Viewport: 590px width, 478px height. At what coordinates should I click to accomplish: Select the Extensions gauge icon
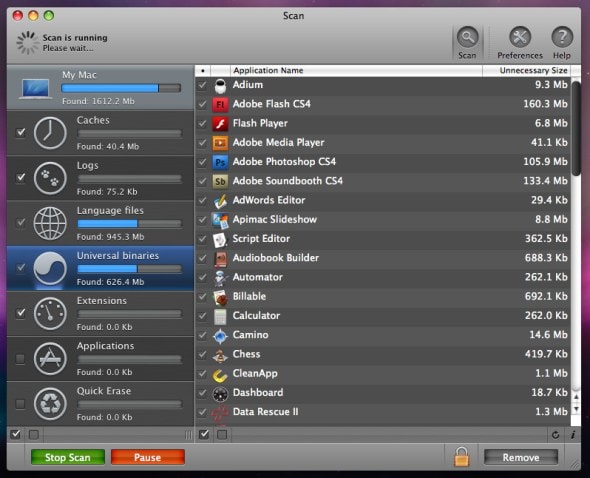pos(50,314)
